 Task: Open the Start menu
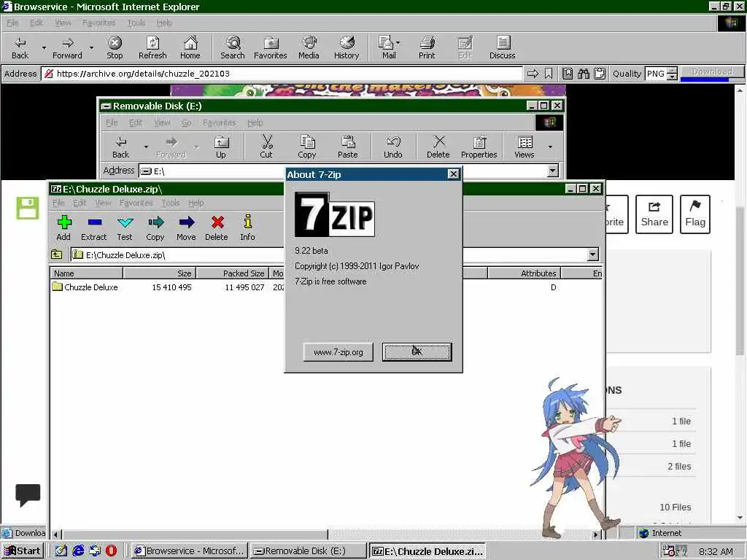pyautogui.click(x=23, y=551)
